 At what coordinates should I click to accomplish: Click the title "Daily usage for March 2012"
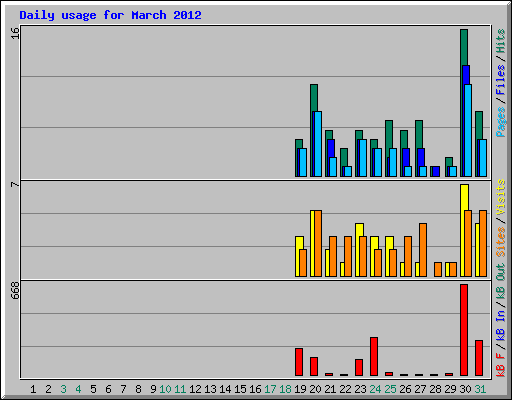point(110,15)
